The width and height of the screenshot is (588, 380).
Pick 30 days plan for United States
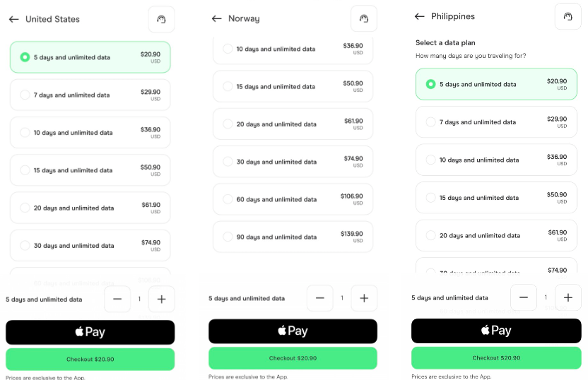[x=90, y=246]
